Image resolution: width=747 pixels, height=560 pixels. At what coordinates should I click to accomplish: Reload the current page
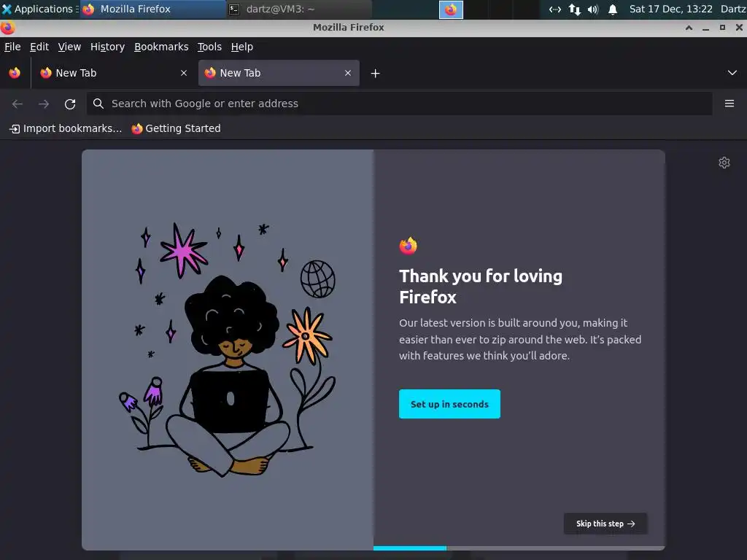point(70,104)
